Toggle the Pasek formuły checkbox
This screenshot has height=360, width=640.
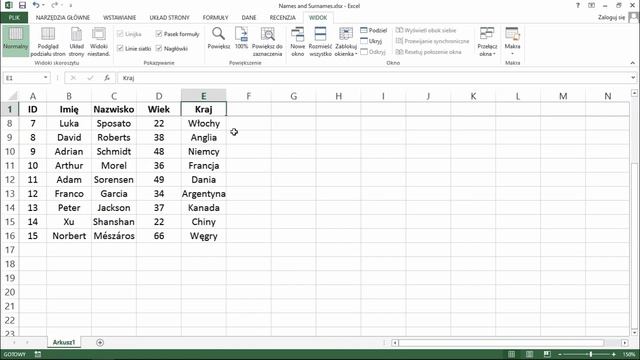[159, 34]
